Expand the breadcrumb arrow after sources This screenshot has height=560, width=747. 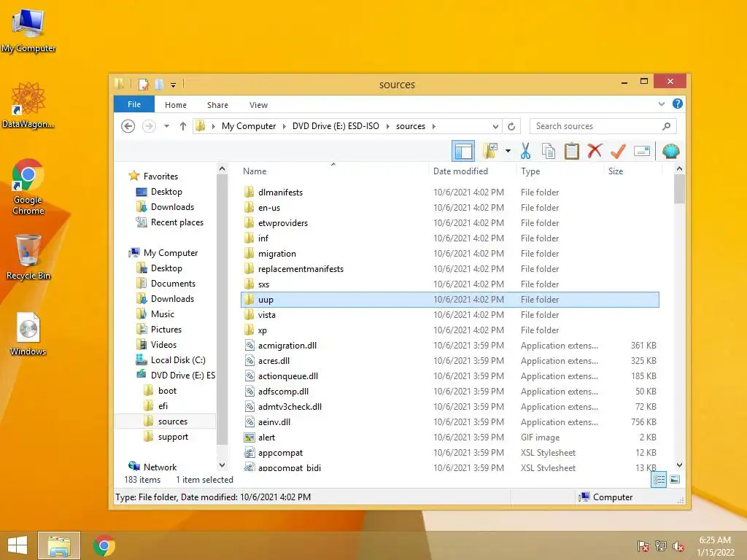pos(433,126)
